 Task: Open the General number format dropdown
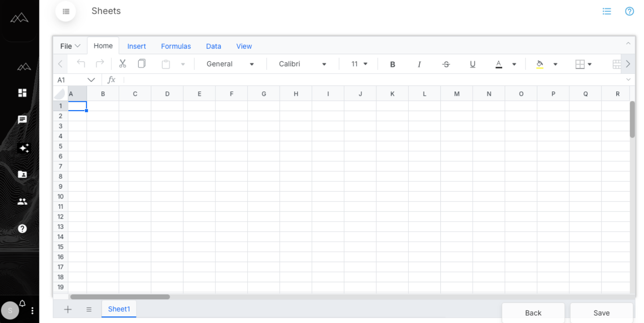point(229,64)
